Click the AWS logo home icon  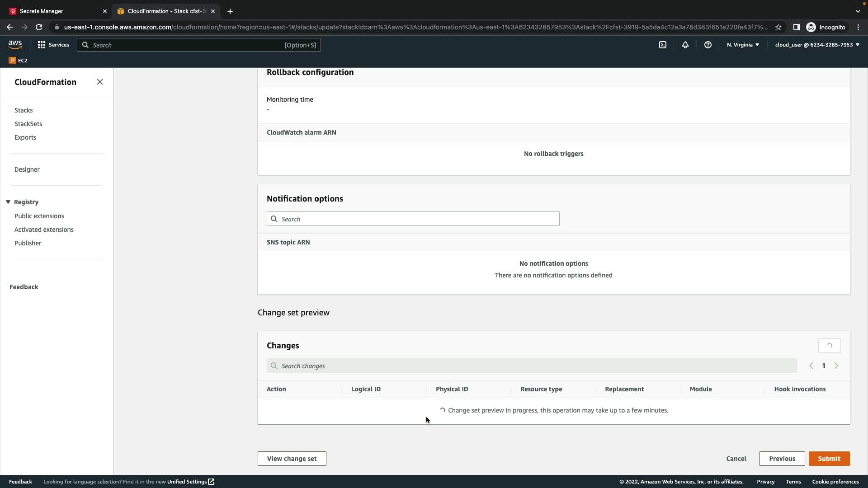point(15,45)
